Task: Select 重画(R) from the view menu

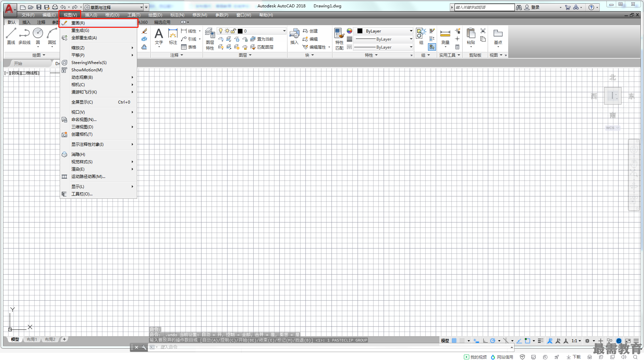Action: coord(98,23)
